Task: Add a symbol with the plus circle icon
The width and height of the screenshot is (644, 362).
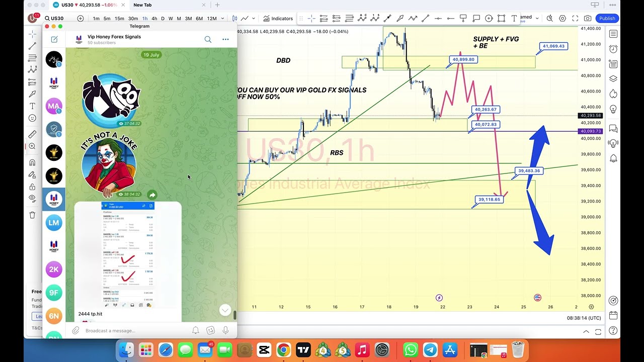Action: coord(80,19)
